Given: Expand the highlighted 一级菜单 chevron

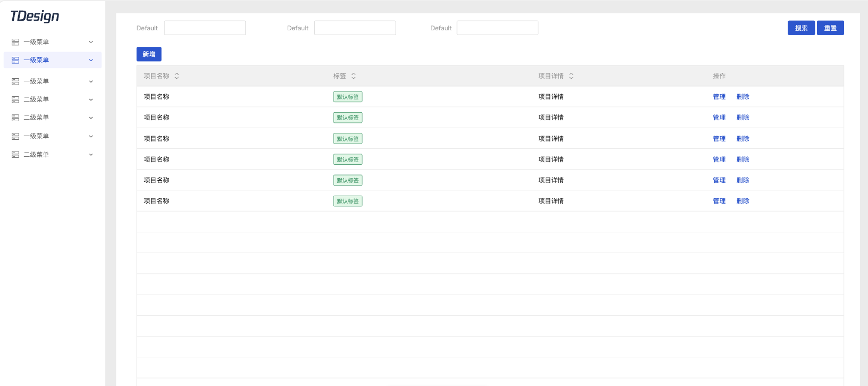Looking at the screenshot, I should [91, 60].
